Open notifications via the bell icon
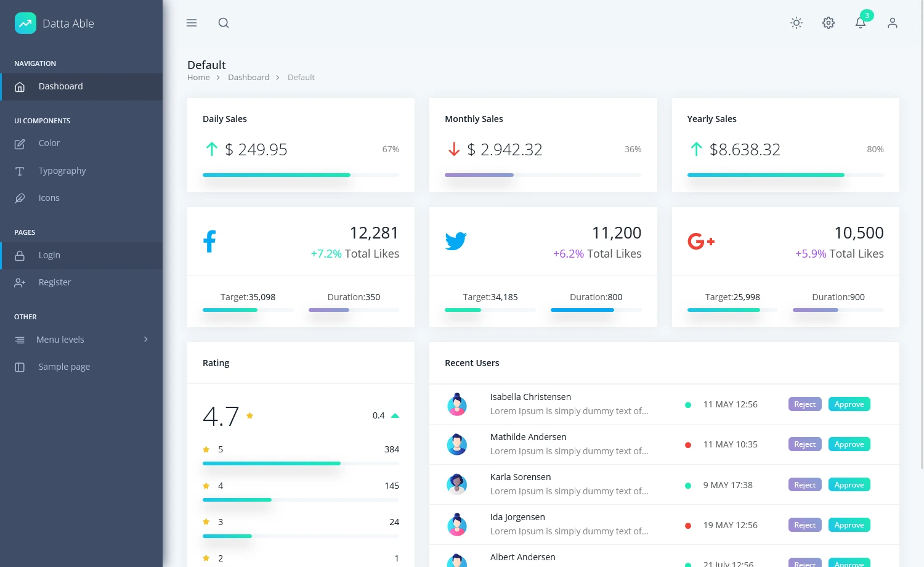The height and width of the screenshot is (567, 924). pos(860,23)
